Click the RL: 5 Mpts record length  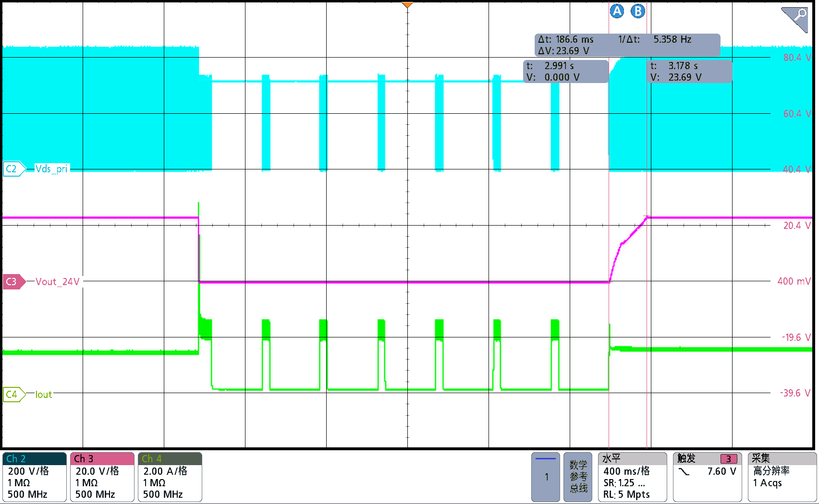tap(626, 494)
